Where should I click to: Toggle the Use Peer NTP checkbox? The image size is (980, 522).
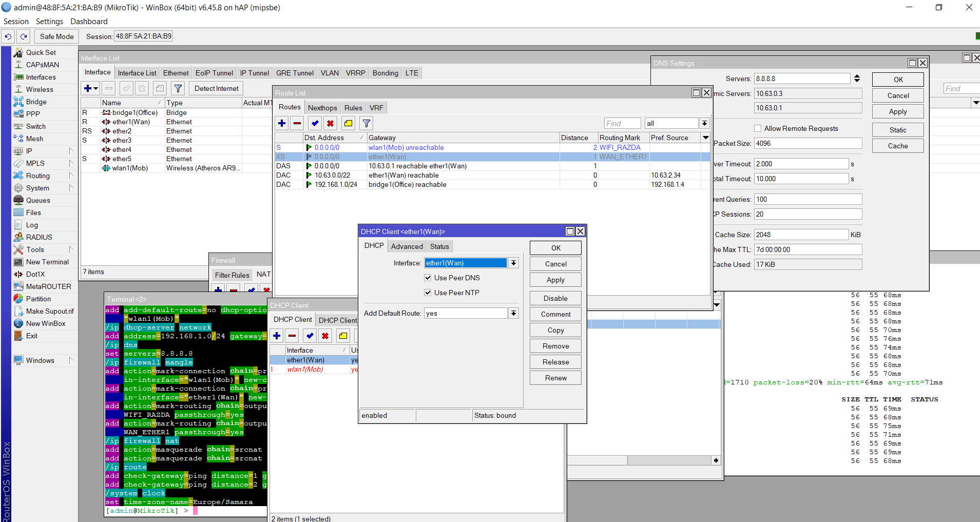pos(428,293)
